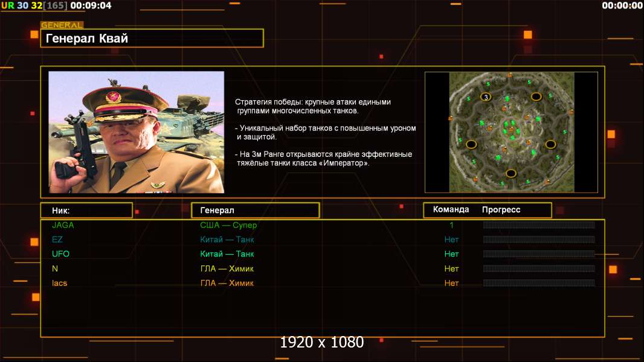
Task: Click the loading progress bar for JAGA
Action: [x=539, y=225]
